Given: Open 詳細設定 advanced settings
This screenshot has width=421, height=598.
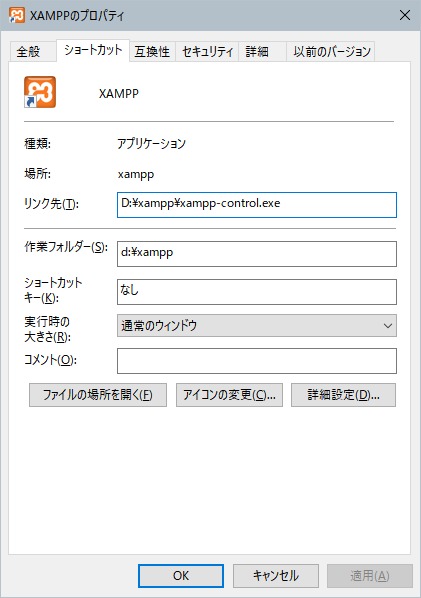Looking at the screenshot, I should pyautogui.click(x=343, y=395).
